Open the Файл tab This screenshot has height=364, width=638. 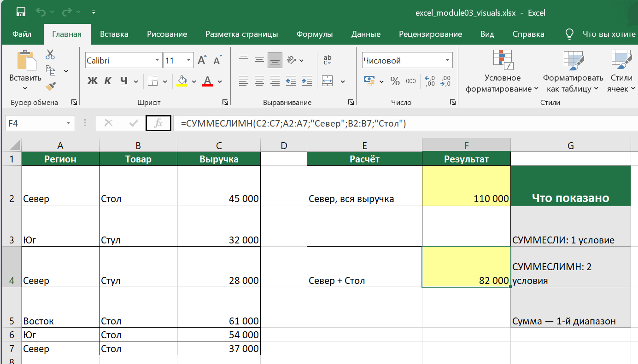pyautogui.click(x=22, y=34)
